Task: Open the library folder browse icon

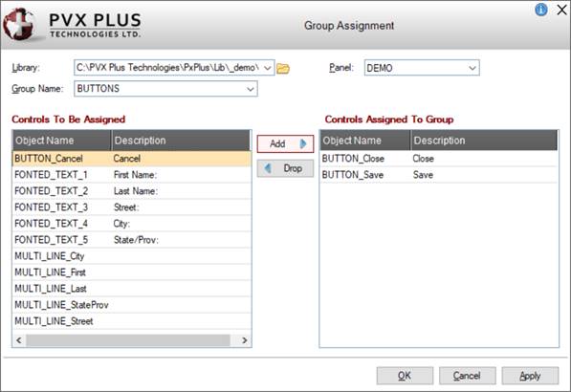Action: pos(283,69)
